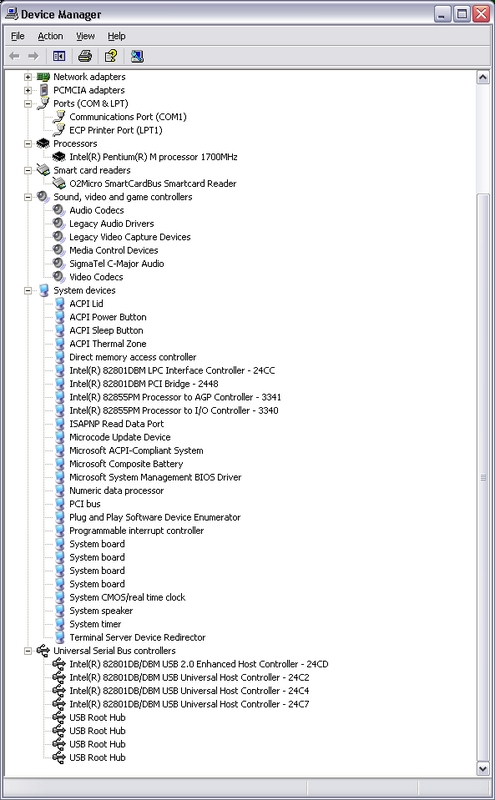The width and height of the screenshot is (495, 800).
Task: Click the Back arrow toolbar button
Action: 14,56
